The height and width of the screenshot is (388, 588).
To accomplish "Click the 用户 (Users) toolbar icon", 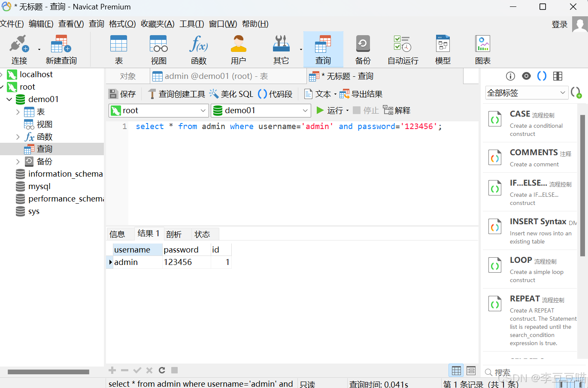I will coord(238,49).
